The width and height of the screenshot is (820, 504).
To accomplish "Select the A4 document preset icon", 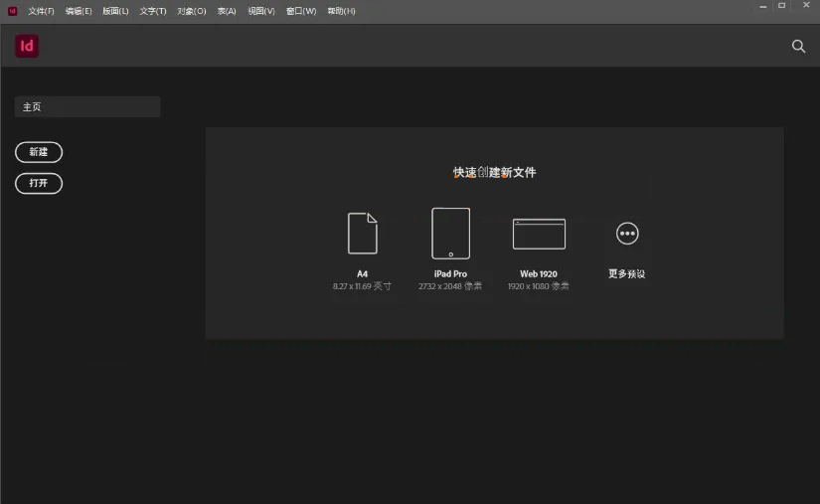I will coord(363,234).
